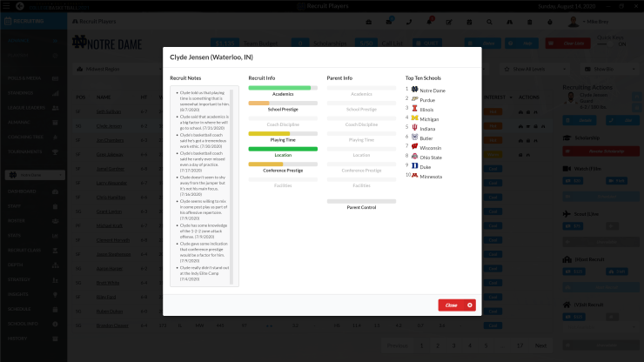Click the Ohio State logo in Top Ten Schools
This screenshot has height=362, width=644.
click(x=414, y=157)
